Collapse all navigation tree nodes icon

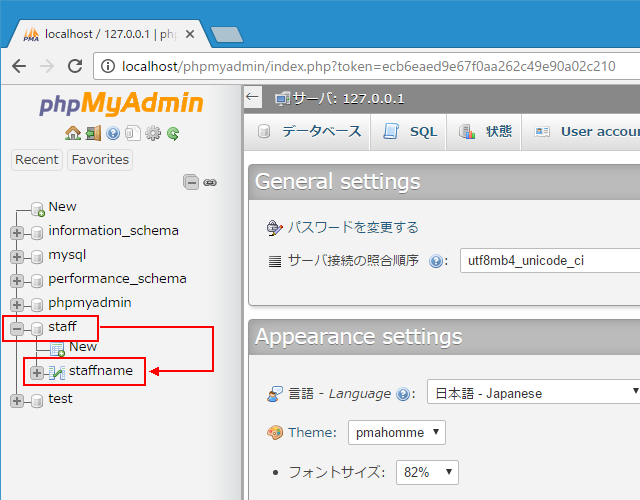coord(191,182)
